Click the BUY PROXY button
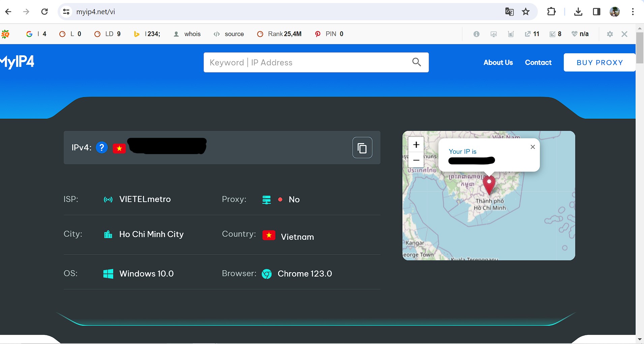 pyautogui.click(x=600, y=62)
